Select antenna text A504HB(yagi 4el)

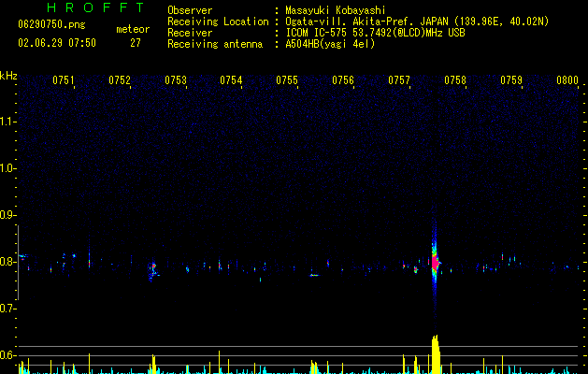330,44
